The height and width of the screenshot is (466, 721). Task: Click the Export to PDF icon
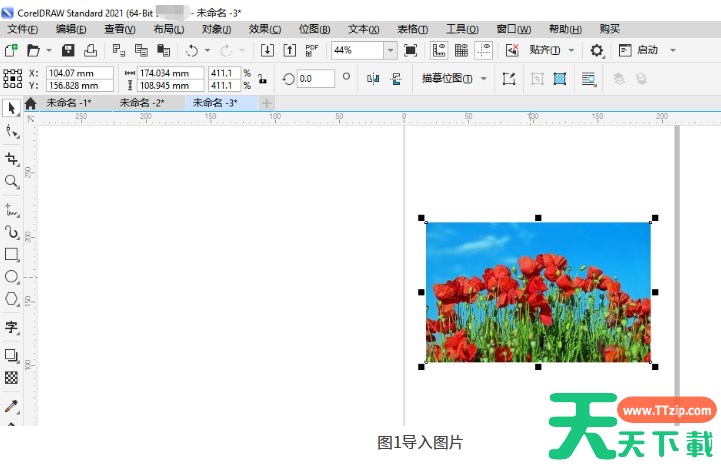(x=312, y=50)
